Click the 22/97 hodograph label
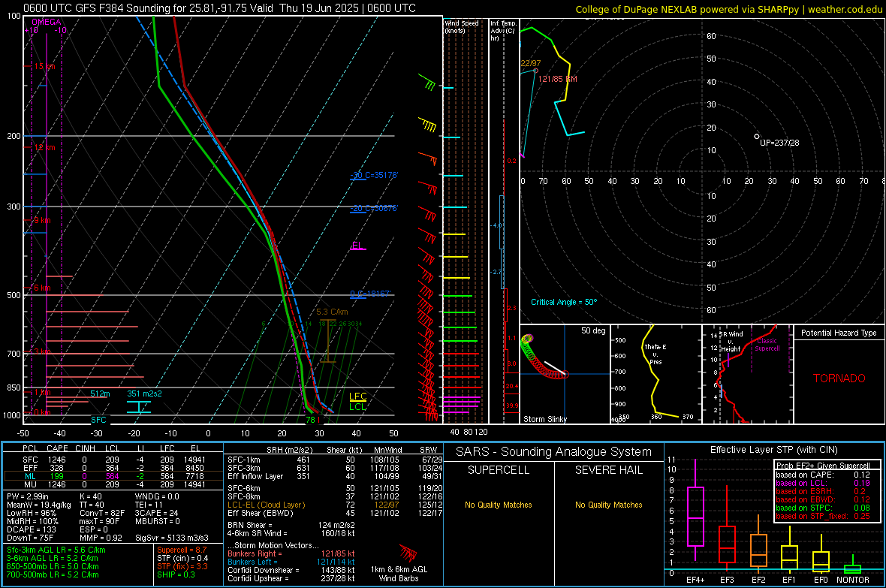886x588 pixels. pyautogui.click(x=531, y=63)
